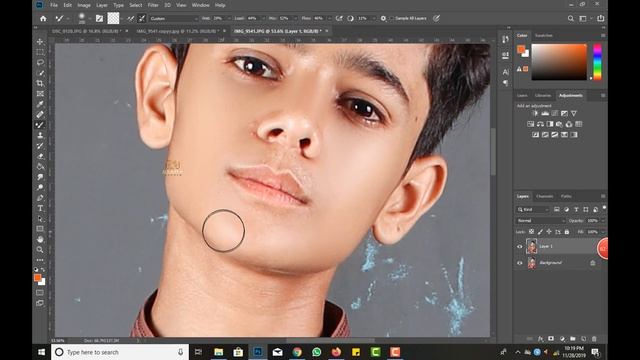This screenshot has height=360, width=640.
Task: Add an Invert adjustment
Action: [x=536, y=135]
